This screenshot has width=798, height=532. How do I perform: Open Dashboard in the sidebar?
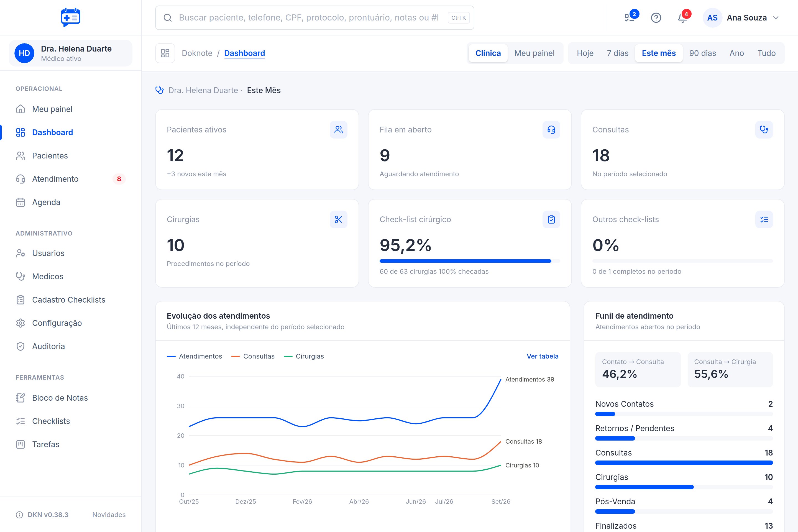(71, 132)
